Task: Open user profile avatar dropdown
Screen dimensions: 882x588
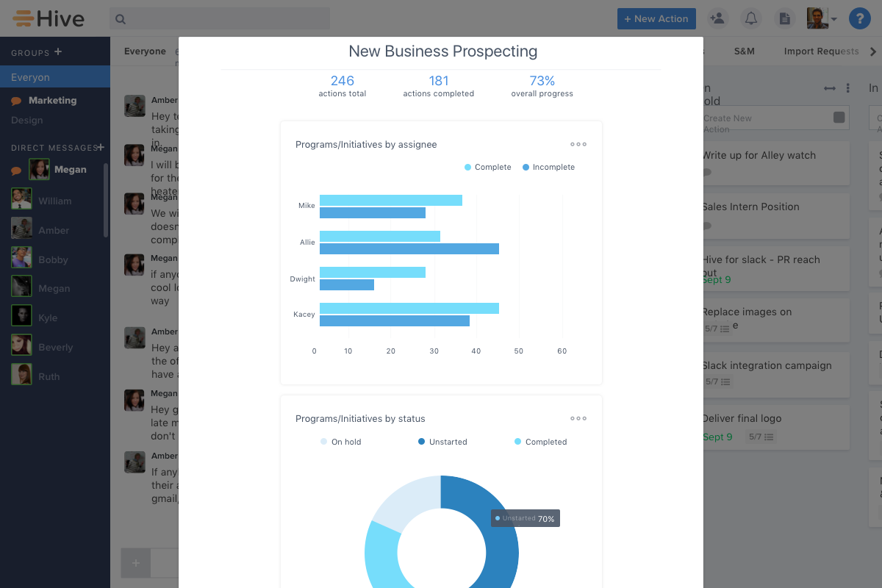Action: tap(822, 19)
